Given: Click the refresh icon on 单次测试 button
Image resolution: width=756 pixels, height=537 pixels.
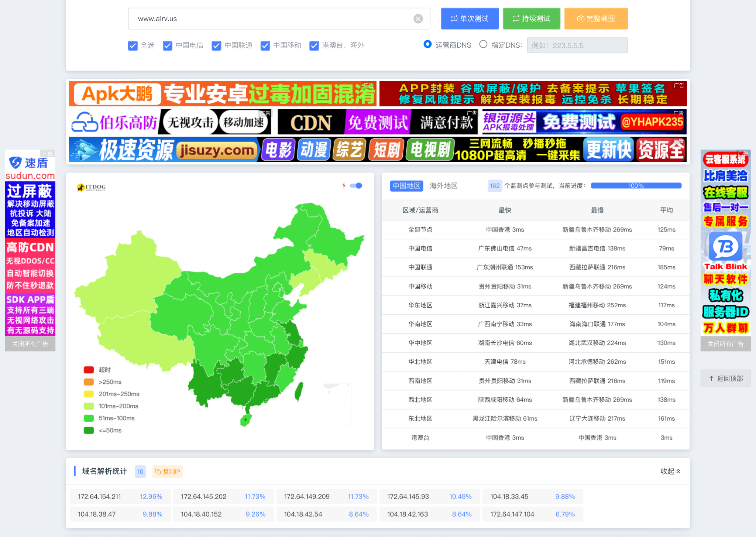Looking at the screenshot, I should click(x=454, y=18).
